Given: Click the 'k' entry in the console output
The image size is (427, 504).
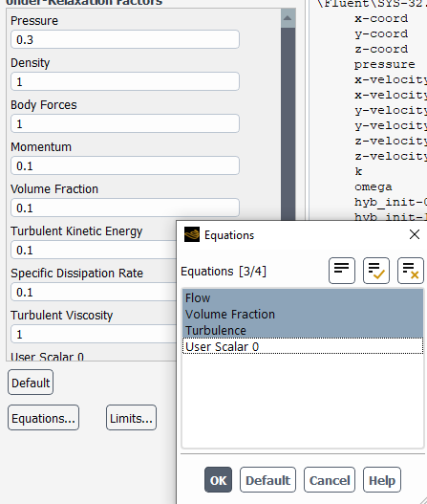Looking at the screenshot, I should (x=358, y=171).
